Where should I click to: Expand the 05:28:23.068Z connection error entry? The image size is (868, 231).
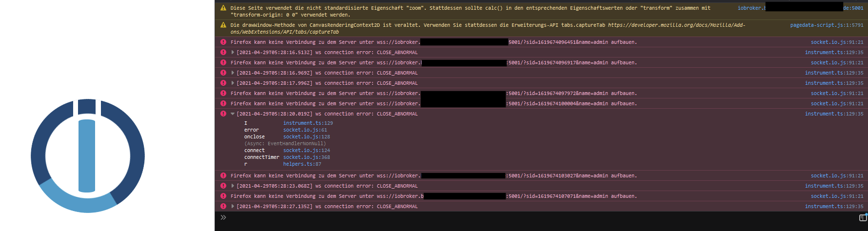[x=233, y=186]
